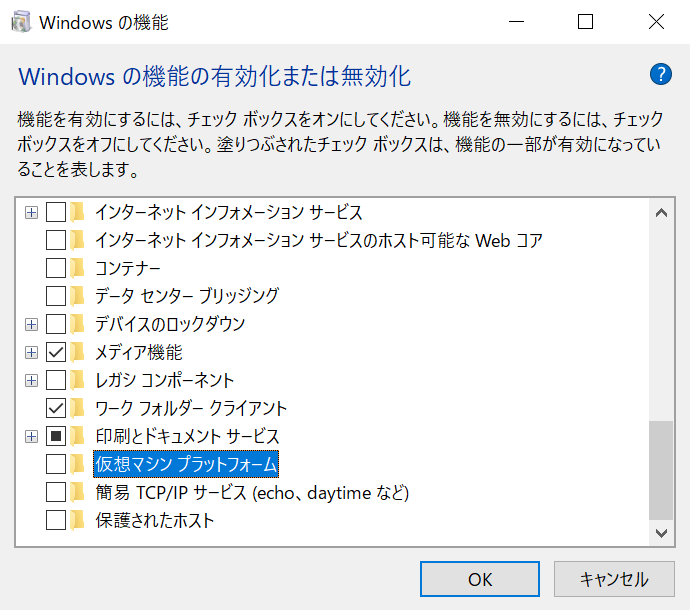Expand the メディア機能 tree node
Screen dimensions: 690x610
[31, 352]
